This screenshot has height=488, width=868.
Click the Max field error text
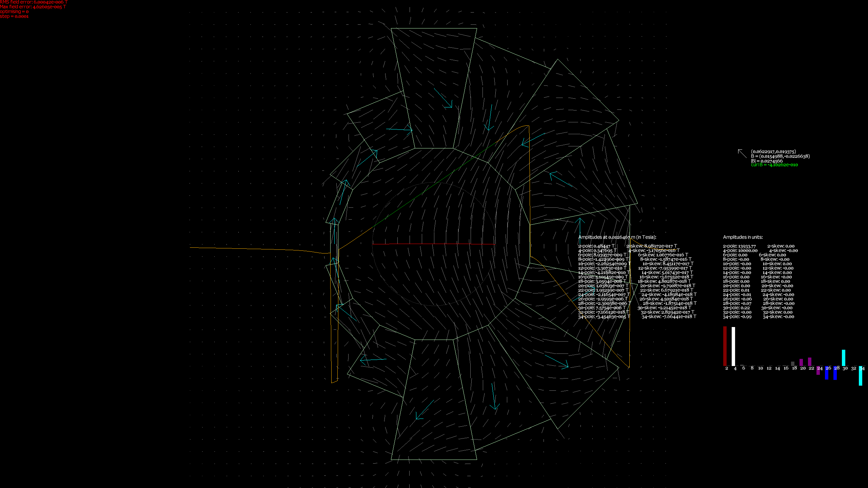click(33, 7)
